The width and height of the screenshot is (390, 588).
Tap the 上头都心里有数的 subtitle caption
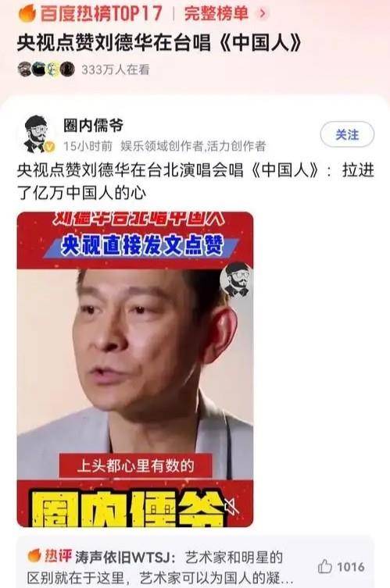pyautogui.click(x=135, y=465)
